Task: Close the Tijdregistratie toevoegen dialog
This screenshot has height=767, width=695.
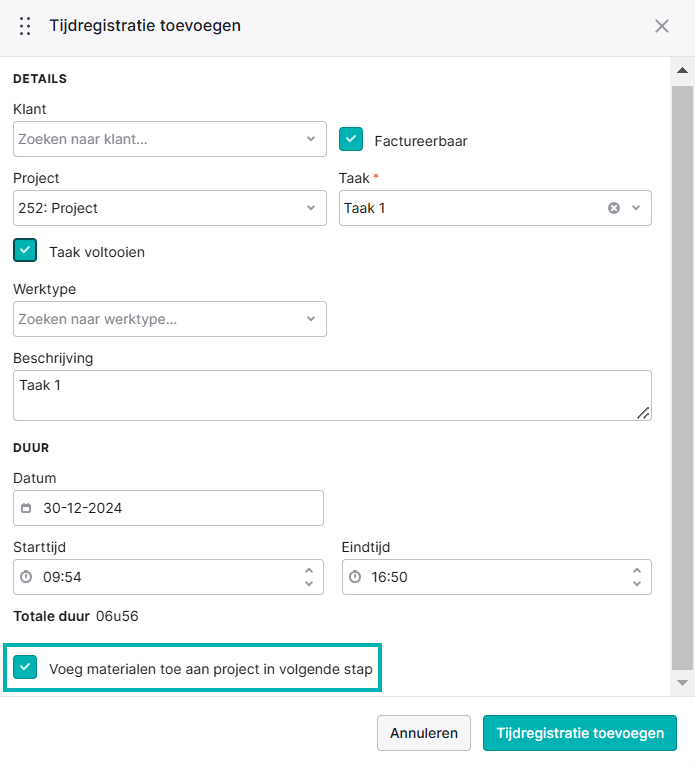Action: coord(662,26)
